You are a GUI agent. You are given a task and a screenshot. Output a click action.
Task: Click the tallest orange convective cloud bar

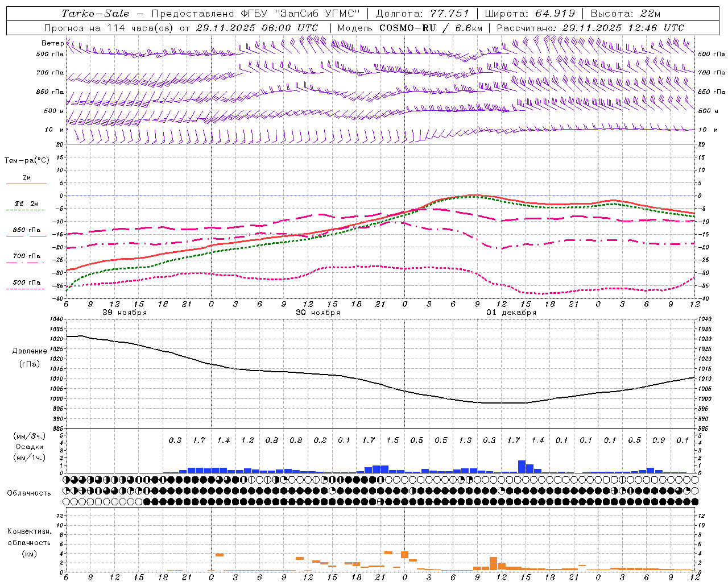pos(493,564)
